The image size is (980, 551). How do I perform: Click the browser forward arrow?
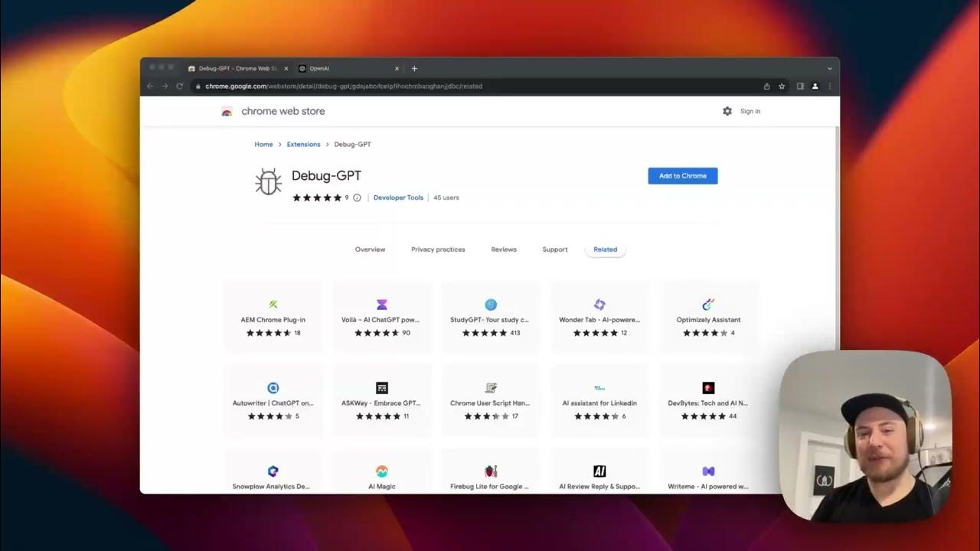click(165, 86)
